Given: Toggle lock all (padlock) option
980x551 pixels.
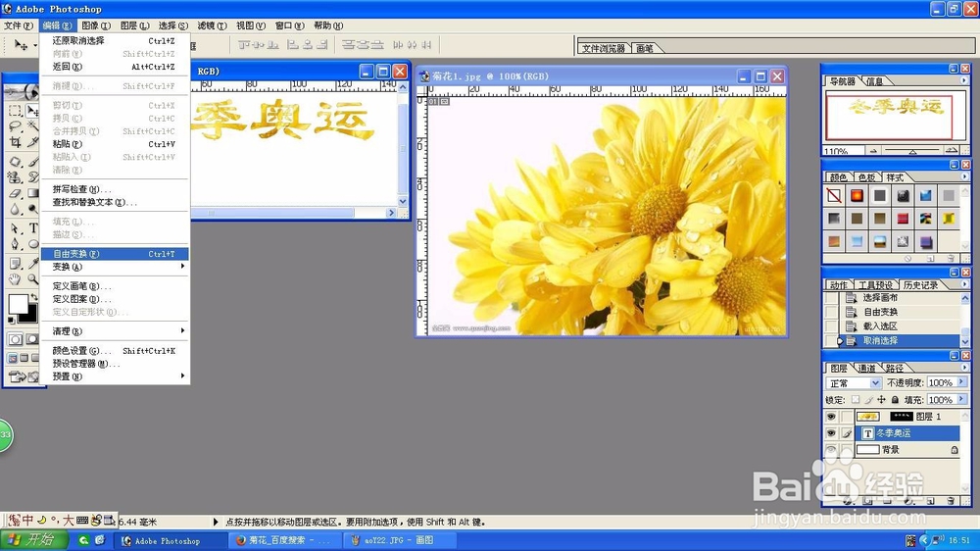Looking at the screenshot, I should click(895, 400).
